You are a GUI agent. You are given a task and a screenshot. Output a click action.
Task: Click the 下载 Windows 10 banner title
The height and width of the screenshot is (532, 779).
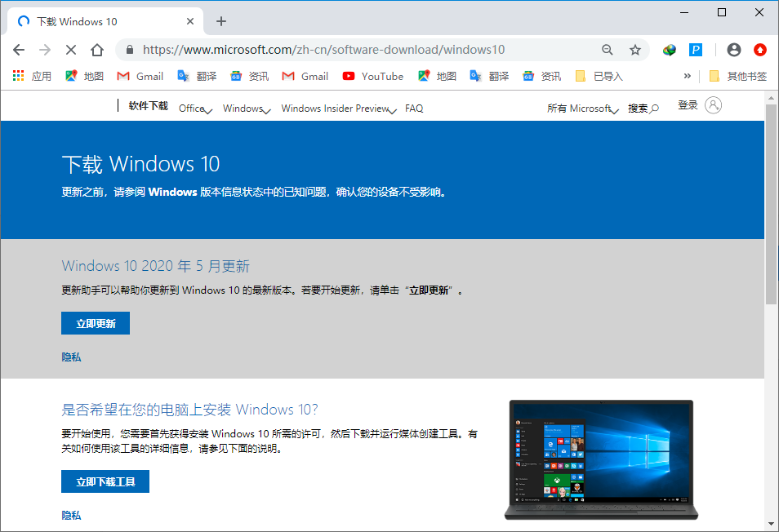[140, 164]
